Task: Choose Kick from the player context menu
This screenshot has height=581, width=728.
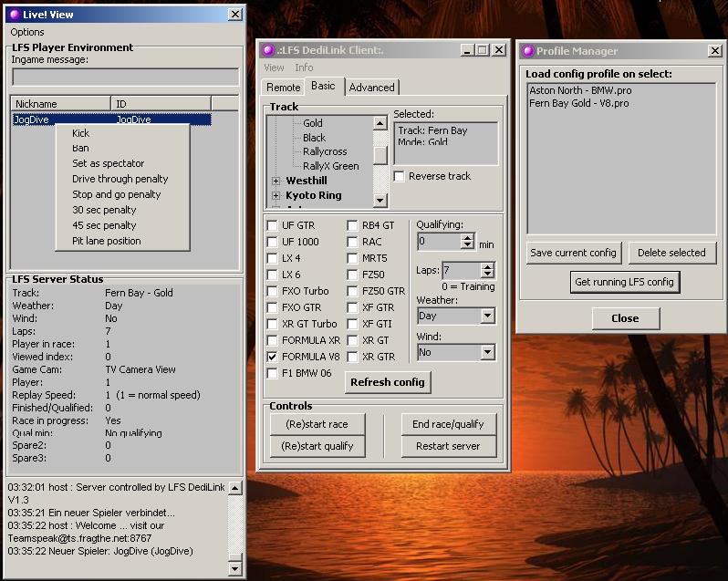Action: click(x=122, y=133)
